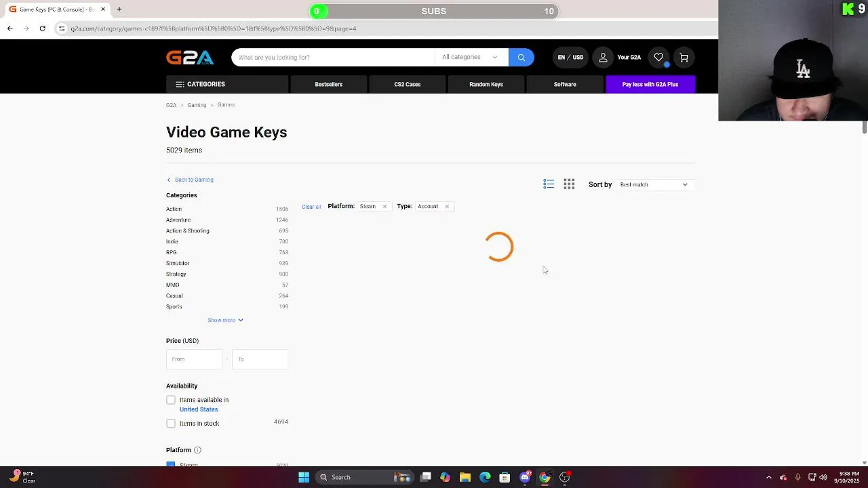Image resolution: width=868 pixels, height=488 pixels.
Task: Open OBS Studio from taskbar
Action: coord(564,477)
